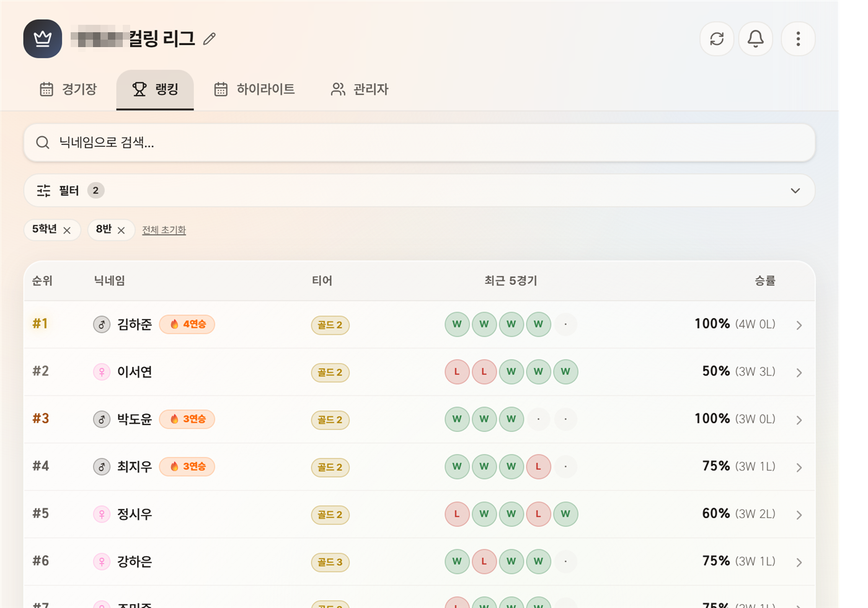
Task: Edit league name with pencil icon
Action: point(210,39)
